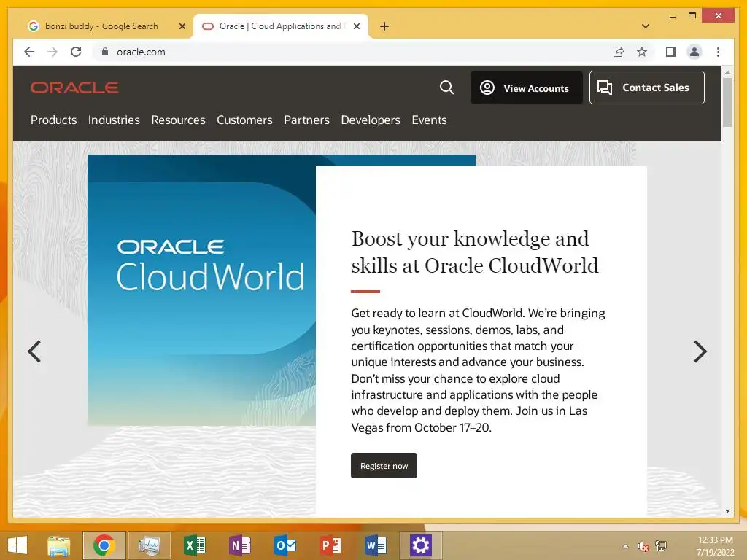Launch OneNote from the taskbar
747x560 pixels.
(239, 545)
